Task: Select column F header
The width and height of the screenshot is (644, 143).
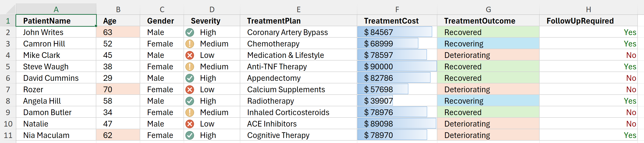Action: (397, 9)
